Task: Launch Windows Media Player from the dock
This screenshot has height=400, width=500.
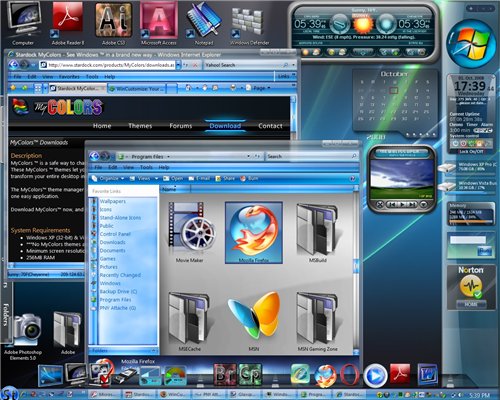Action: [x=375, y=376]
